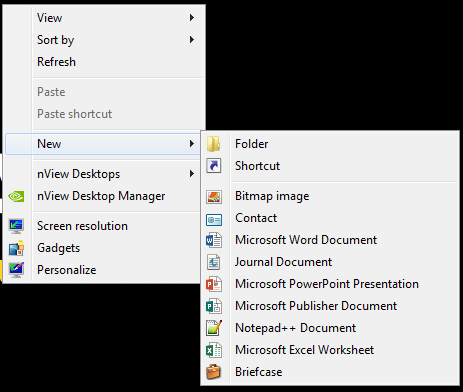Expand the nView Desktops submenu arrow
The image size is (463, 392).
192,174
